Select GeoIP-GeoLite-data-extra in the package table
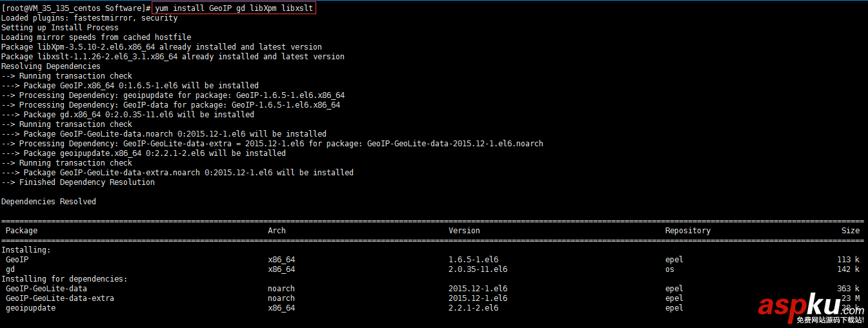This screenshot has width=868, height=328. coord(60,298)
